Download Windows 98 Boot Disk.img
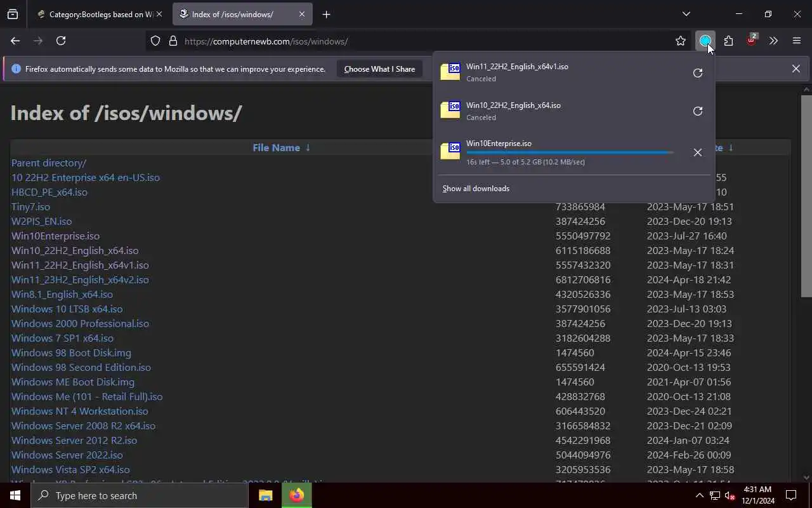 (71, 352)
